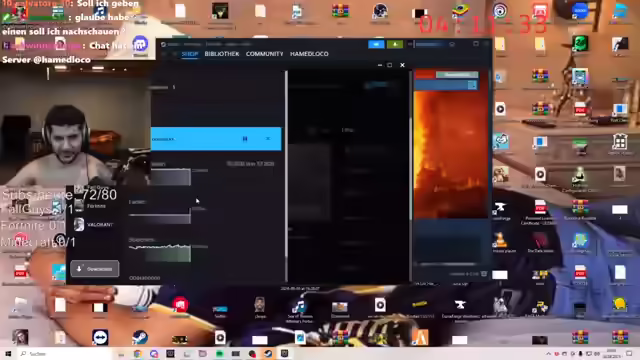
Task: Click the Steam logo in window title bar
Action: click(163, 44)
